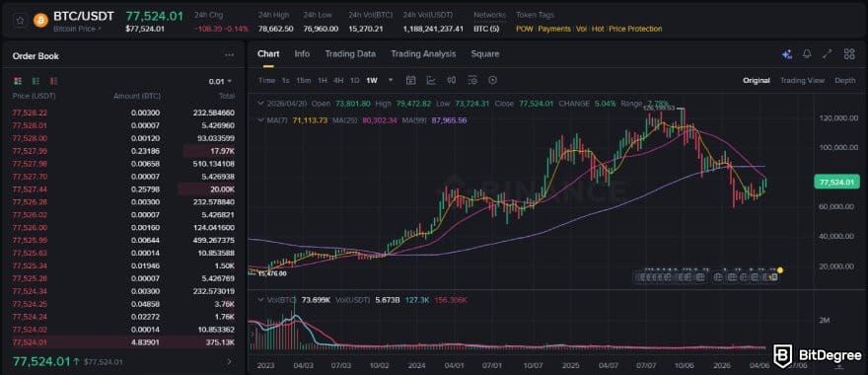Click the orange Bitcoin coin logo

pos(40,21)
